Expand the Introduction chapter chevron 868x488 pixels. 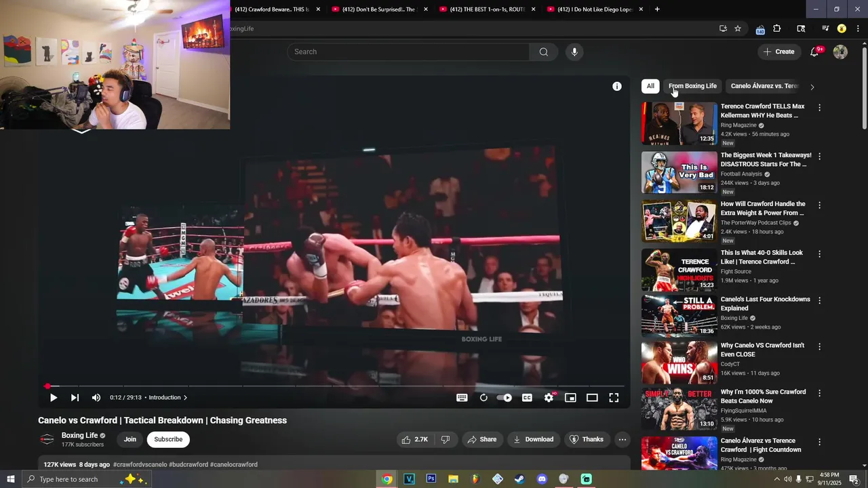click(185, 398)
